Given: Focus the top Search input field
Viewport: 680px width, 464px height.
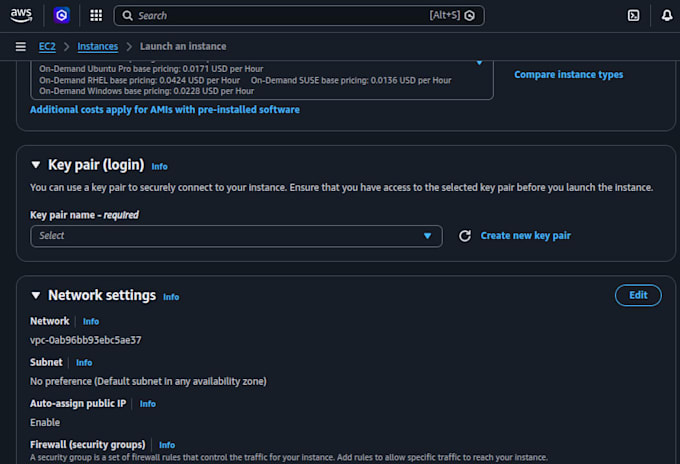Looking at the screenshot, I should [x=299, y=16].
